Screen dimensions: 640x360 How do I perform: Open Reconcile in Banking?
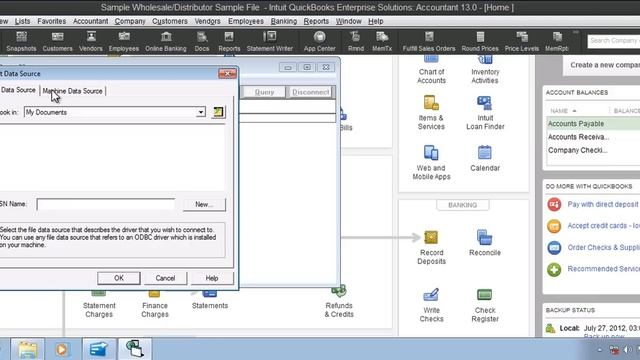tap(485, 243)
